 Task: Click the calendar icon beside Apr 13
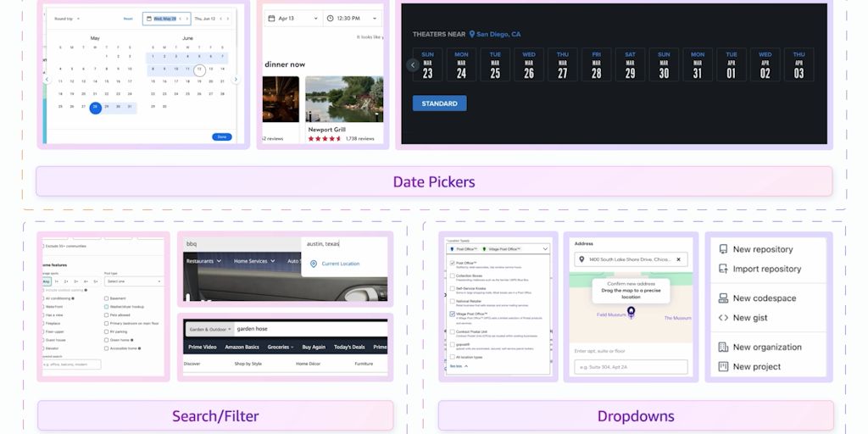pos(271,19)
